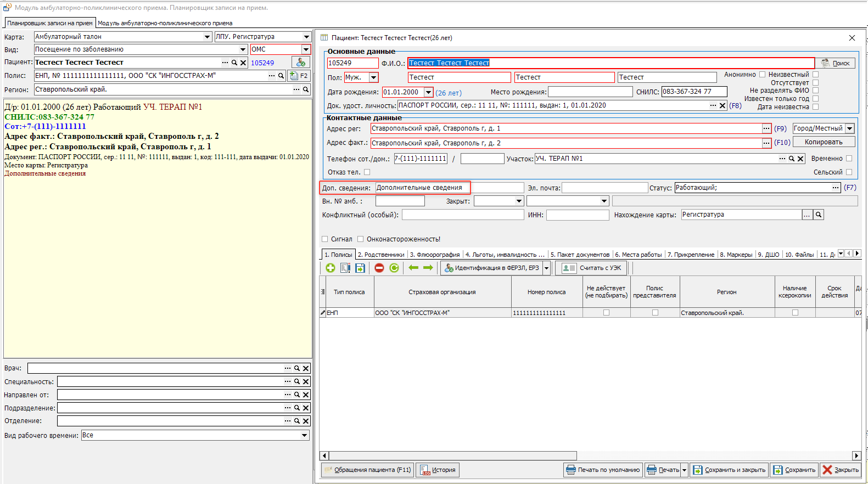Toggle the Неизвестный checkbox

815,75
